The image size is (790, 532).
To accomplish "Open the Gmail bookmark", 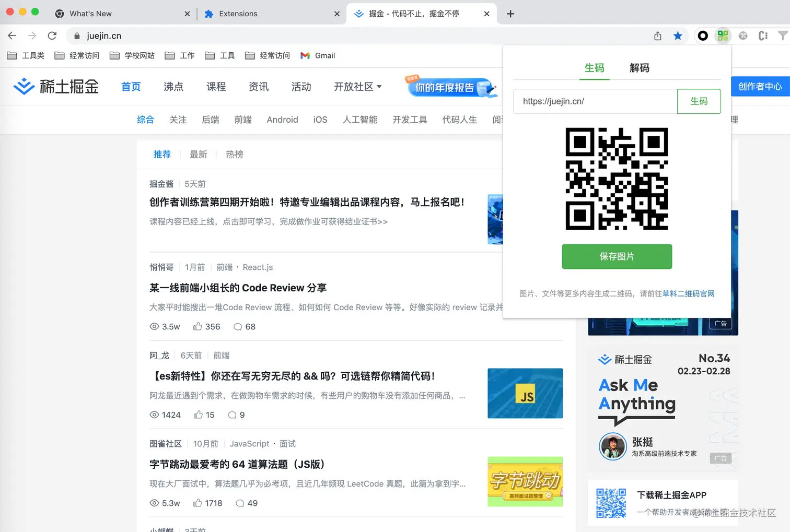I will pos(318,55).
